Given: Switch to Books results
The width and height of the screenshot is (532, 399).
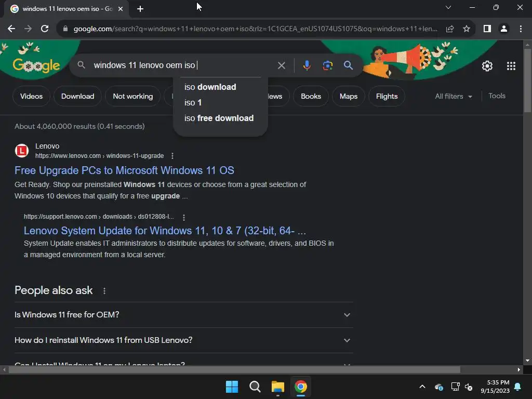Looking at the screenshot, I should click(x=311, y=96).
